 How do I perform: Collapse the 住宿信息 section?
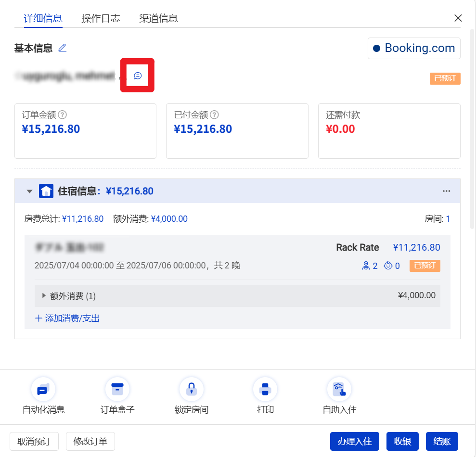pyautogui.click(x=30, y=191)
